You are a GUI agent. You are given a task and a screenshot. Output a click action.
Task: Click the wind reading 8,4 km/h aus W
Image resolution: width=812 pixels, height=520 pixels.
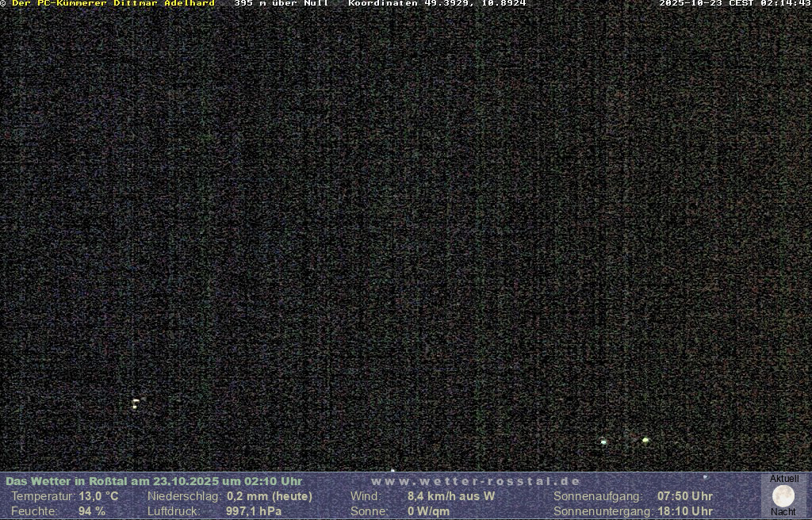click(451, 496)
